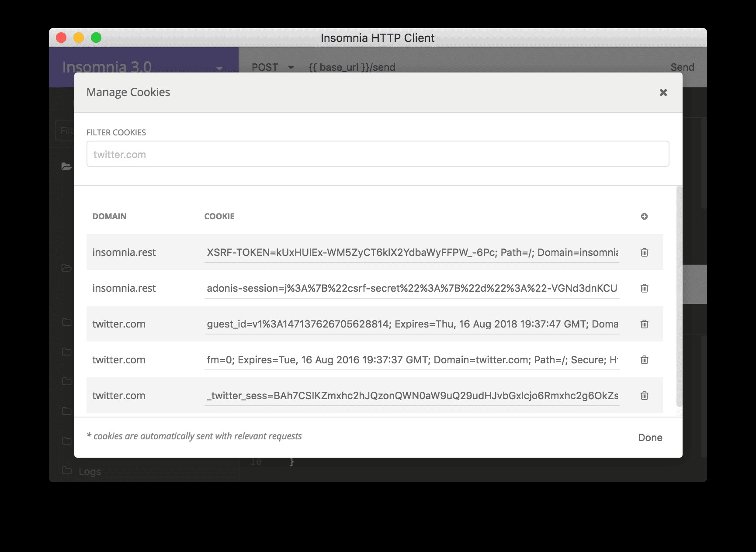Delete the adonis-session cookie
The image size is (756, 552).
644,288
